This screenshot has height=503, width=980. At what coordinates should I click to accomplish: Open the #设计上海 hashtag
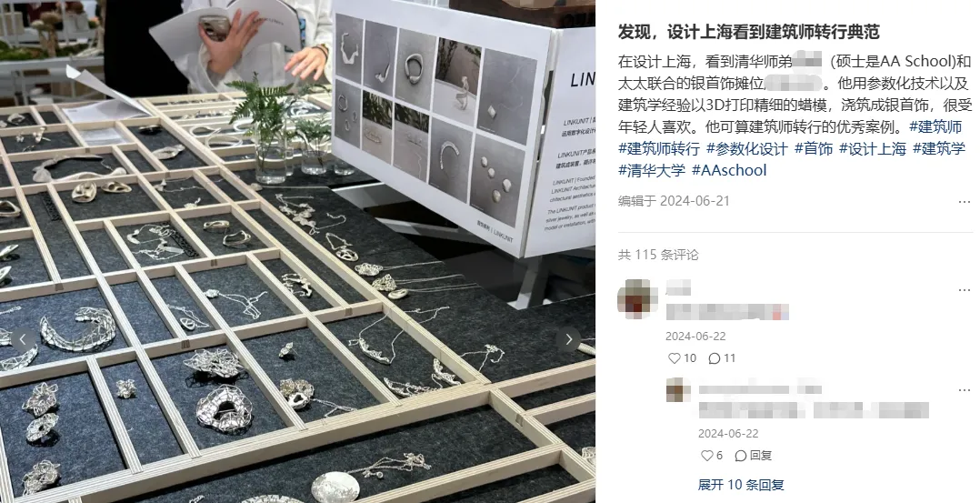click(x=873, y=149)
